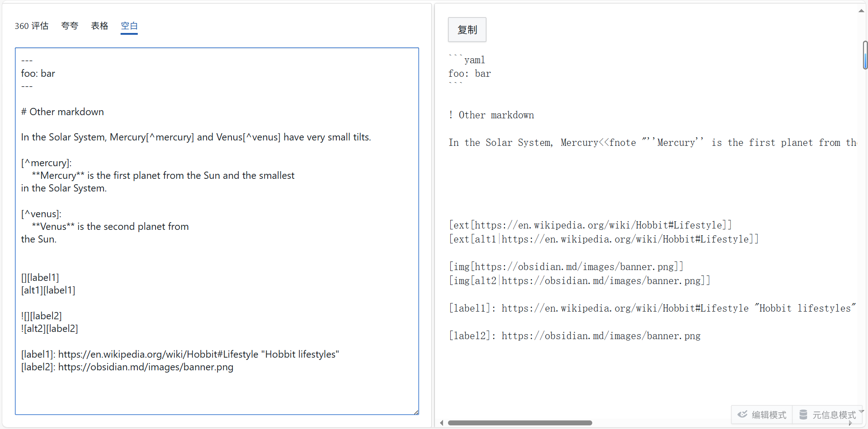
Task: Click the left arrow of horizontal scrollbar
Action: pyautogui.click(x=442, y=423)
